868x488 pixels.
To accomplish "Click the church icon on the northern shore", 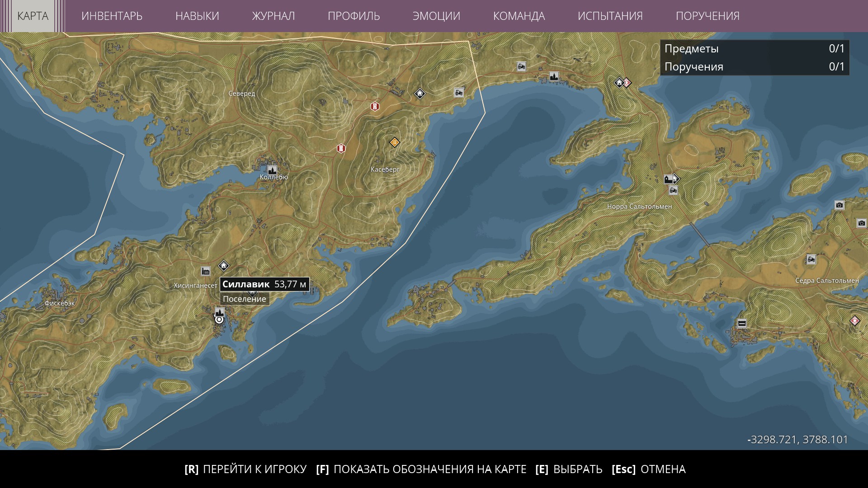I will tap(554, 76).
